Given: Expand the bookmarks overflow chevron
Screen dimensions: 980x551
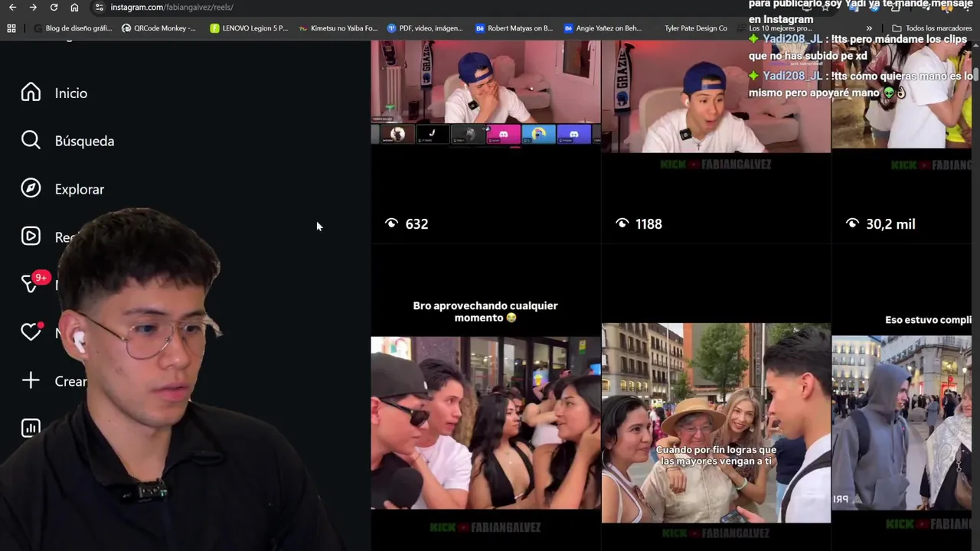Looking at the screenshot, I should [x=869, y=28].
